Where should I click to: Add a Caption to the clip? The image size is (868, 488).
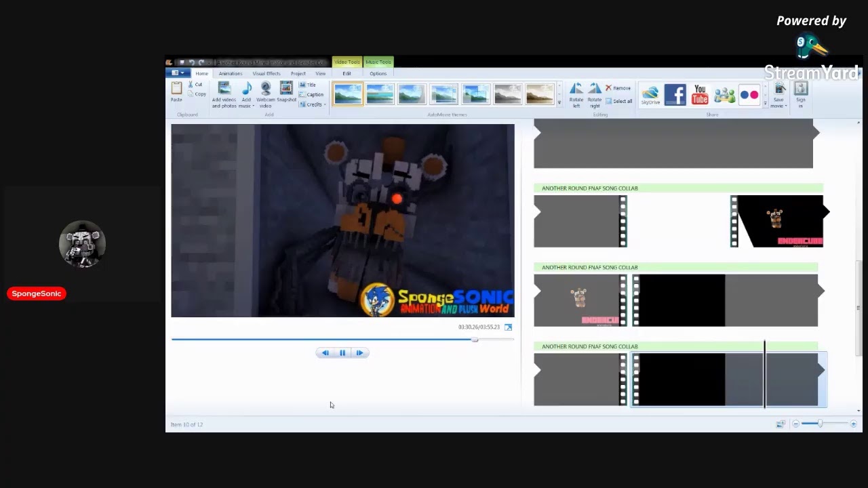pos(311,95)
